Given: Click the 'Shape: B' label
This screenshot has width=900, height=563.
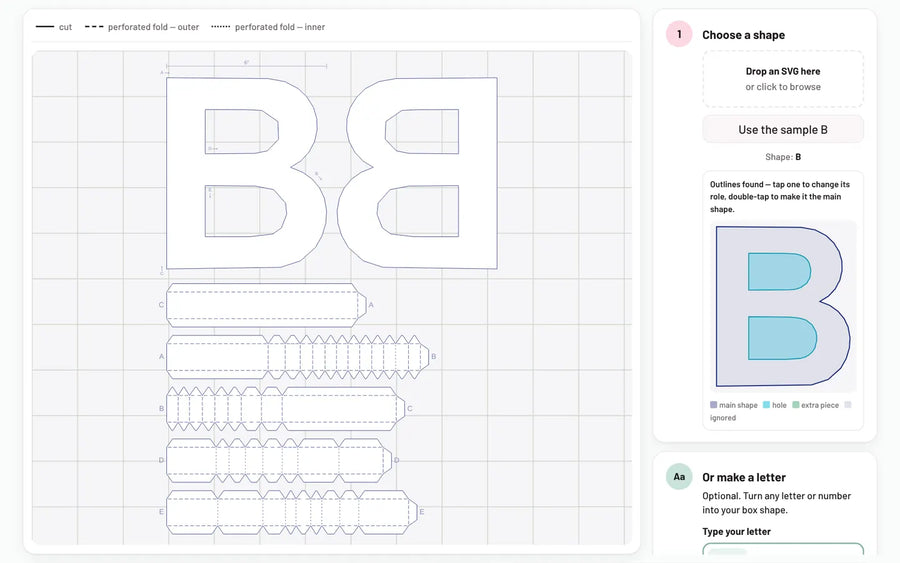Looking at the screenshot, I should (x=783, y=157).
